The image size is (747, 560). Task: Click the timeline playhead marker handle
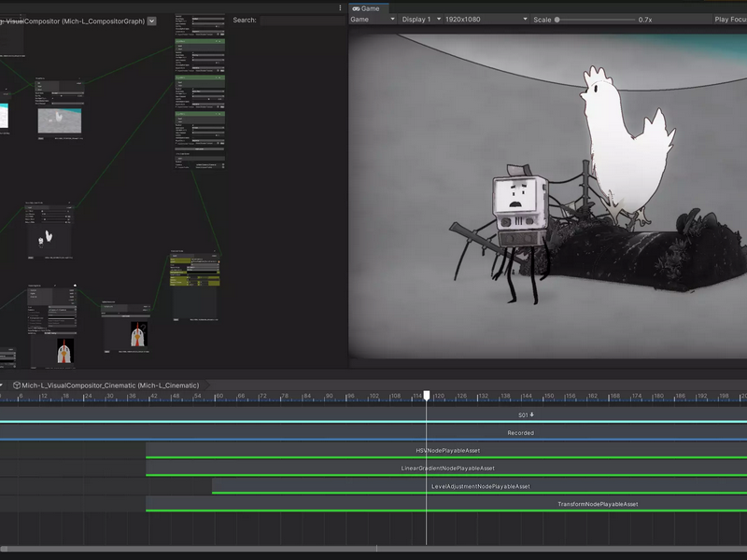[x=427, y=395]
